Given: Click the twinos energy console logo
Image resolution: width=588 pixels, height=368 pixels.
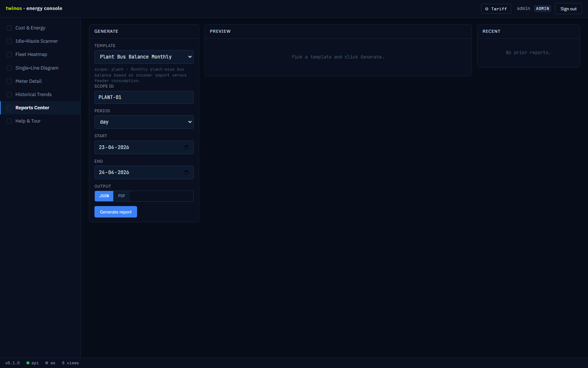Looking at the screenshot, I should [34, 8].
